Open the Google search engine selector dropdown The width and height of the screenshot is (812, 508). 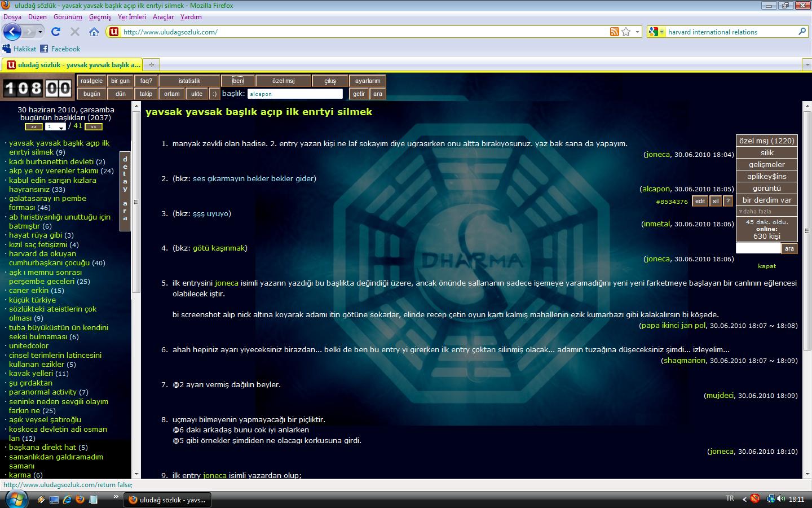pyautogui.click(x=657, y=32)
